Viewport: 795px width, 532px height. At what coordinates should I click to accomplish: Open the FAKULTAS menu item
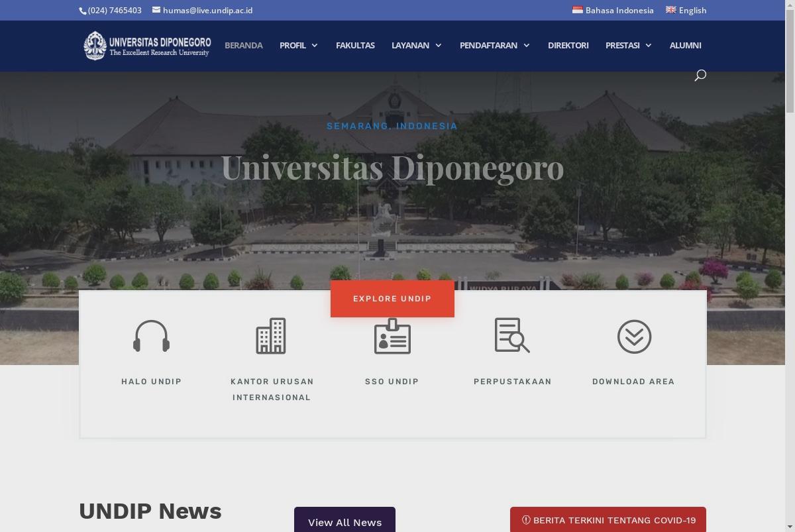pyautogui.click(x=355, y=45)
